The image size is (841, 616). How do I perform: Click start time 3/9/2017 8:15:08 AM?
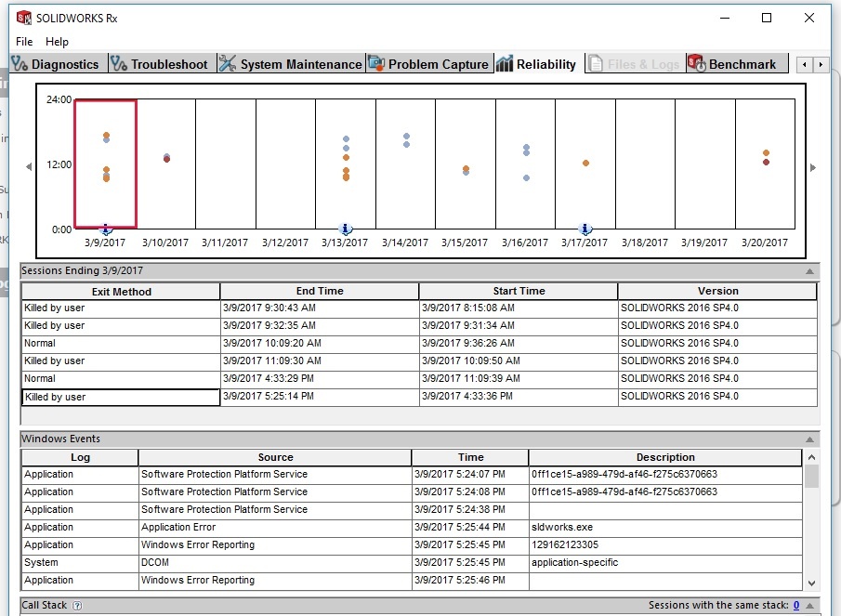click(x=519, y=308)
